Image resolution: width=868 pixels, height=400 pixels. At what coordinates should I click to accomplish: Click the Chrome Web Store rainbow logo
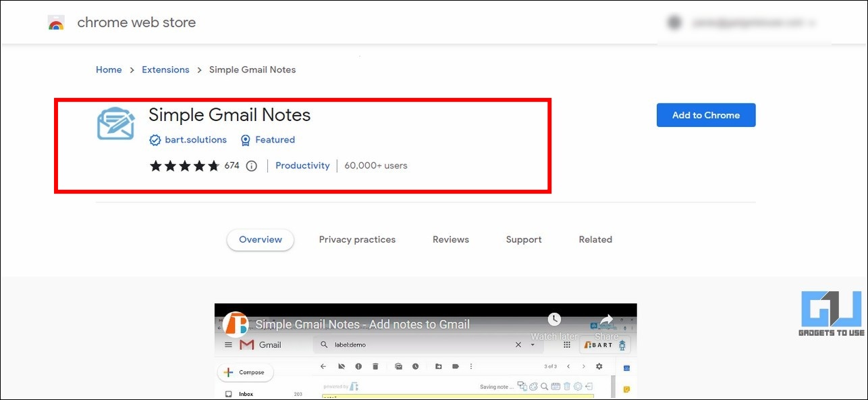56,23
